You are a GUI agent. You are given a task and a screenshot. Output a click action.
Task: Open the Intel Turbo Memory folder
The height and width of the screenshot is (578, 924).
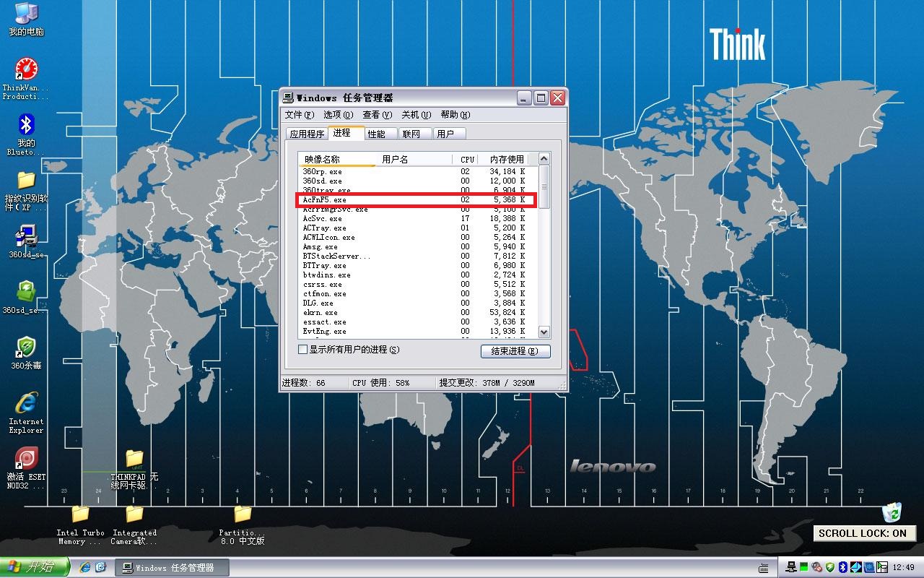pyautogui.click(x=80, y=514)
